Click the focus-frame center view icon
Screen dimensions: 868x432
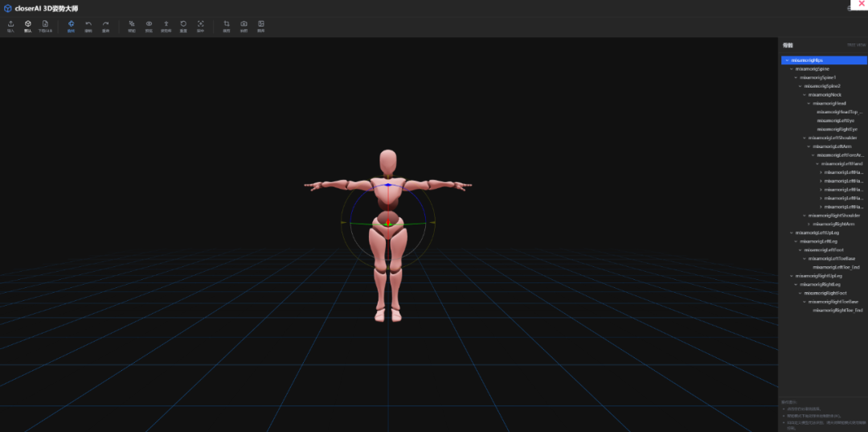pos(200,24)
